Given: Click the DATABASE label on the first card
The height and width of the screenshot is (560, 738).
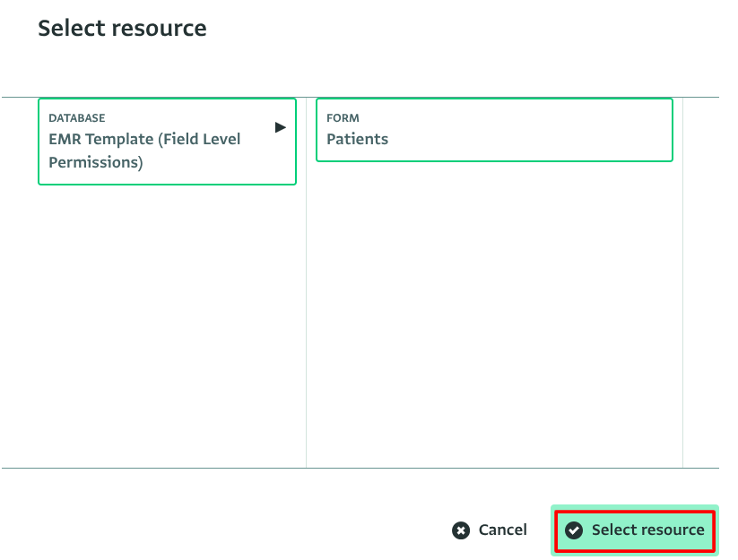Looking at the screenshot, I should pos(76,118).
